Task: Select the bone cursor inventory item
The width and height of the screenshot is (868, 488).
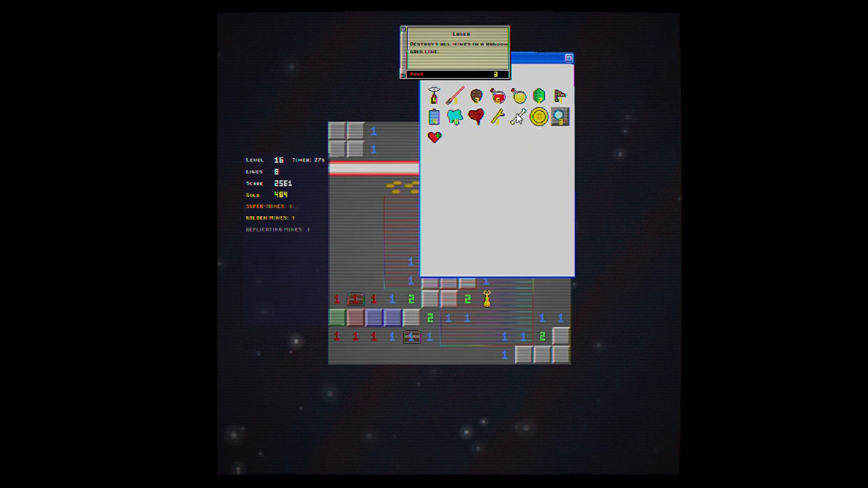Action: (x=518, y=117)
